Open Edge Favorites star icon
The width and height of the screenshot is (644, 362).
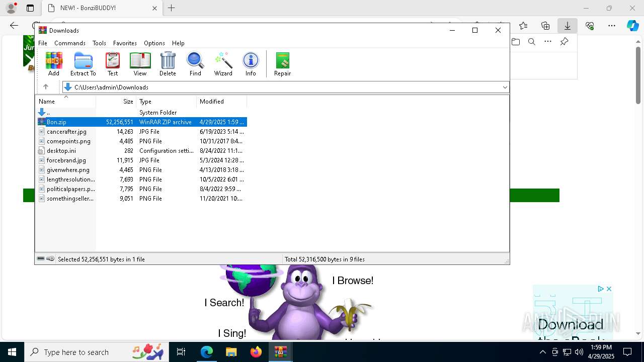(523, 26)
